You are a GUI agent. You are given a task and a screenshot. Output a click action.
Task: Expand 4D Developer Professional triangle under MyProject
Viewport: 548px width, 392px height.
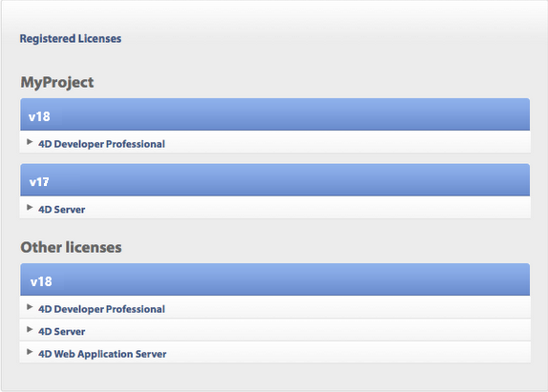click(x=30, y=142)
